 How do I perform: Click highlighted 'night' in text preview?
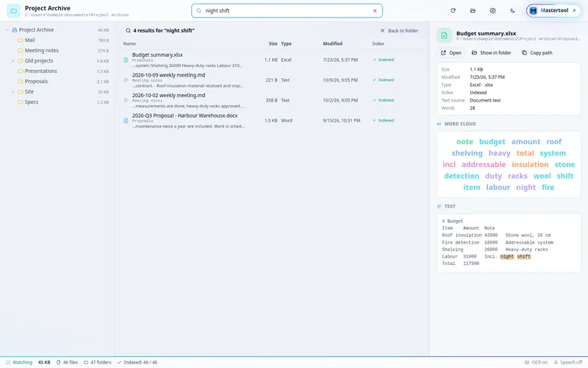pyautogui.click(x=507, y=257)
